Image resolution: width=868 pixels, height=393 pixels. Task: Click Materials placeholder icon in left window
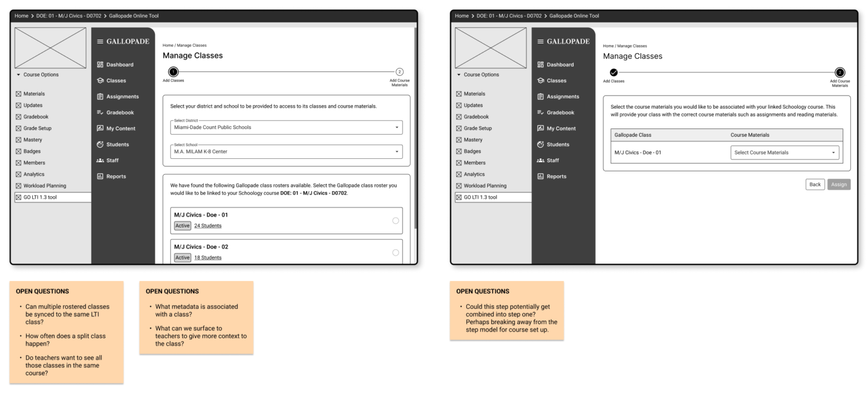[x=18, y=94]
